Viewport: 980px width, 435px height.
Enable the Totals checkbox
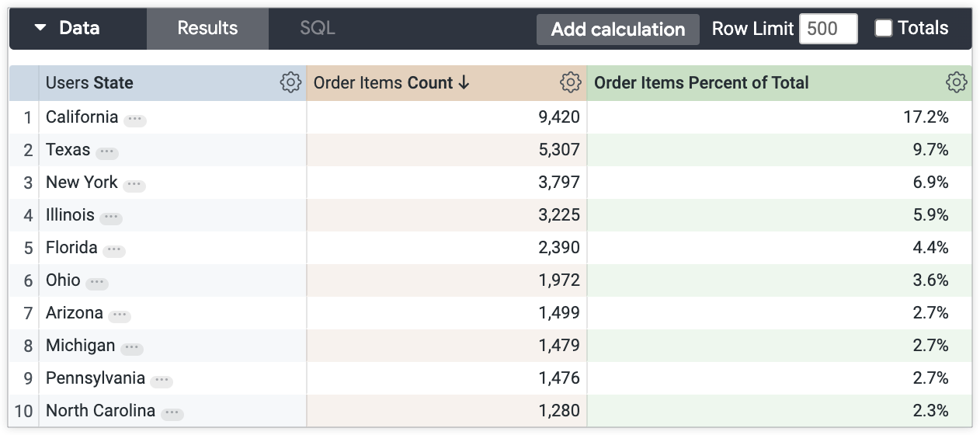(884, 28)
